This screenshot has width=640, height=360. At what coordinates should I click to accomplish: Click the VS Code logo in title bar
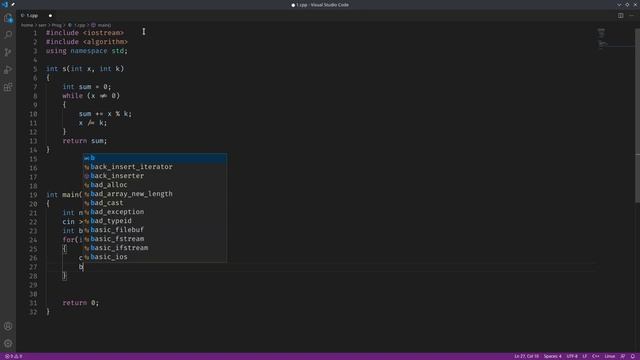pyautogui.click(x=5, y=4)
